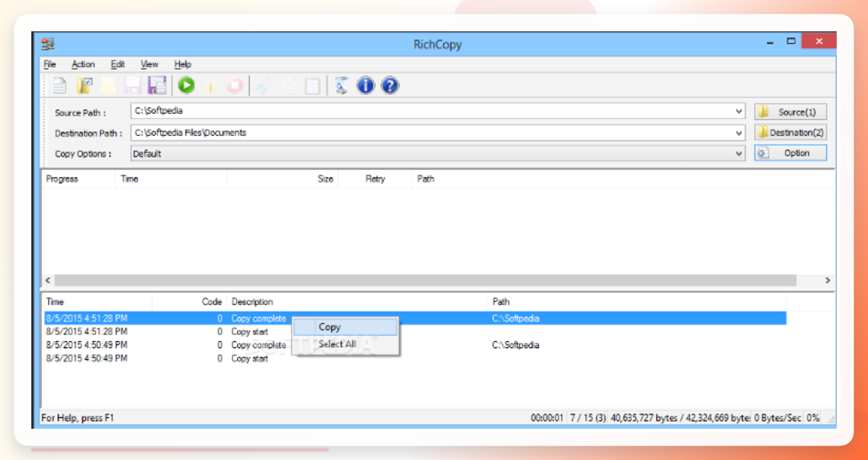Viewport: 868px width, 460px height.
Task: Click the New document toolbar icon
Action: point(59,85)
